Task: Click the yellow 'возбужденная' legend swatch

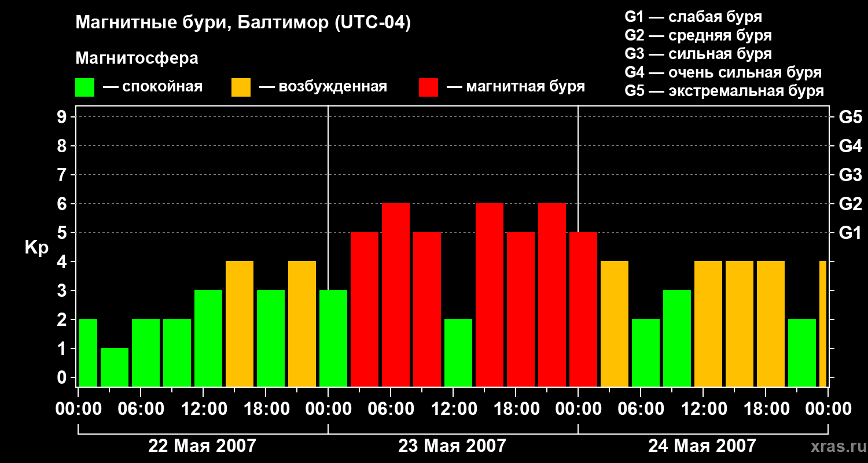Action: (241, 87)
